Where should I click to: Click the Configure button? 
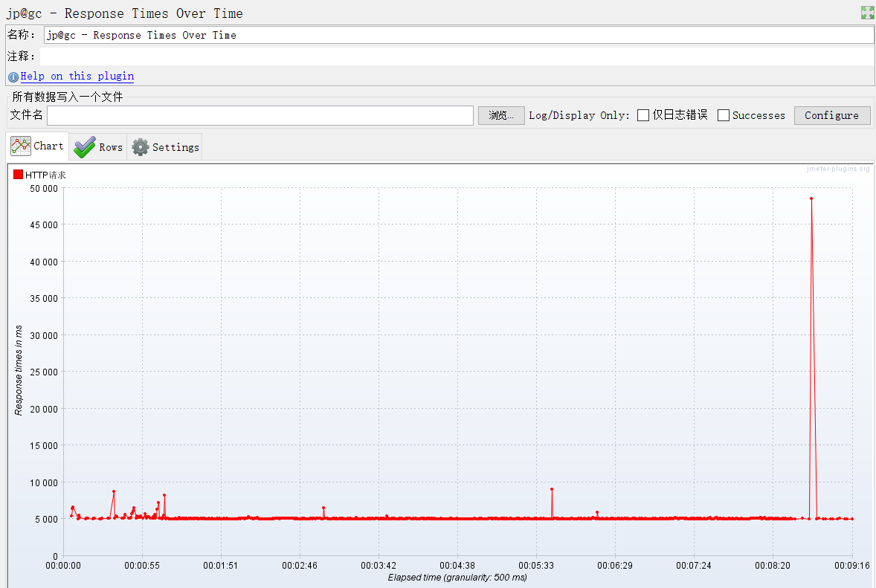tap(832, 115)
